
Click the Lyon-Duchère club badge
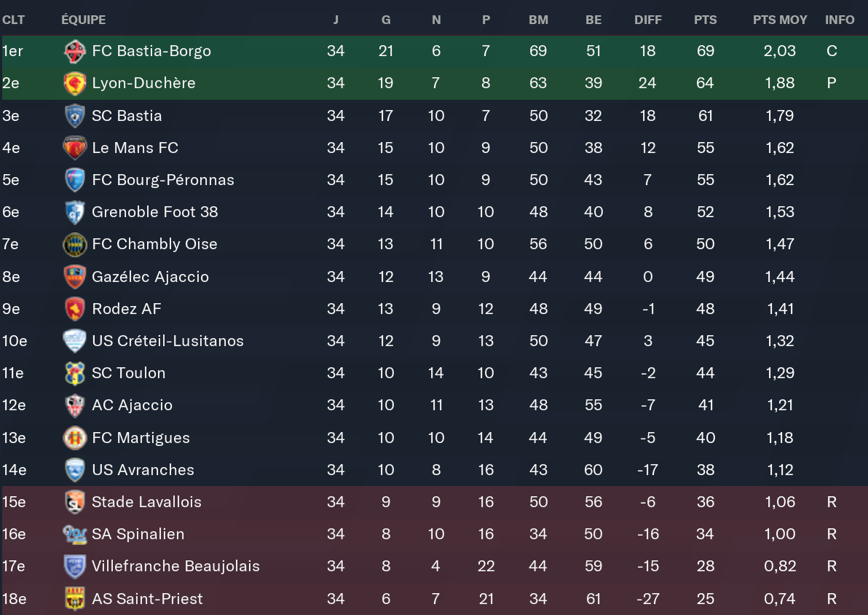click(x=74, y=83)
